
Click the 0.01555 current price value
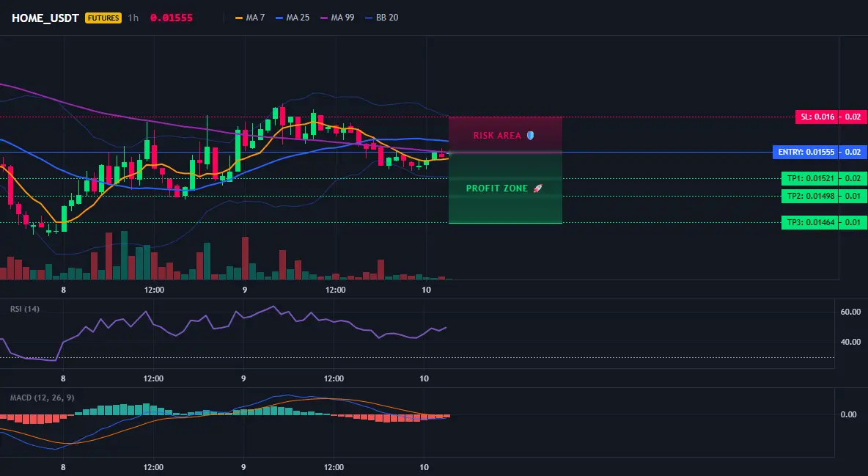(172, 18)
